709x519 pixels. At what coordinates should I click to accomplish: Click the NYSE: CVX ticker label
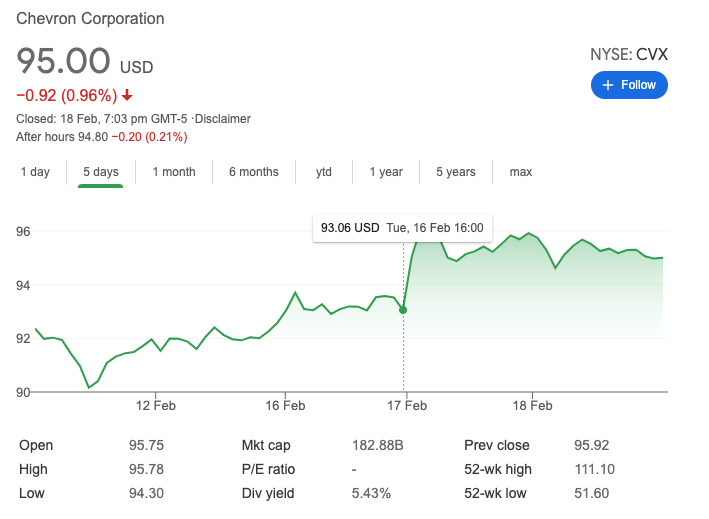[x=628, y=55]
